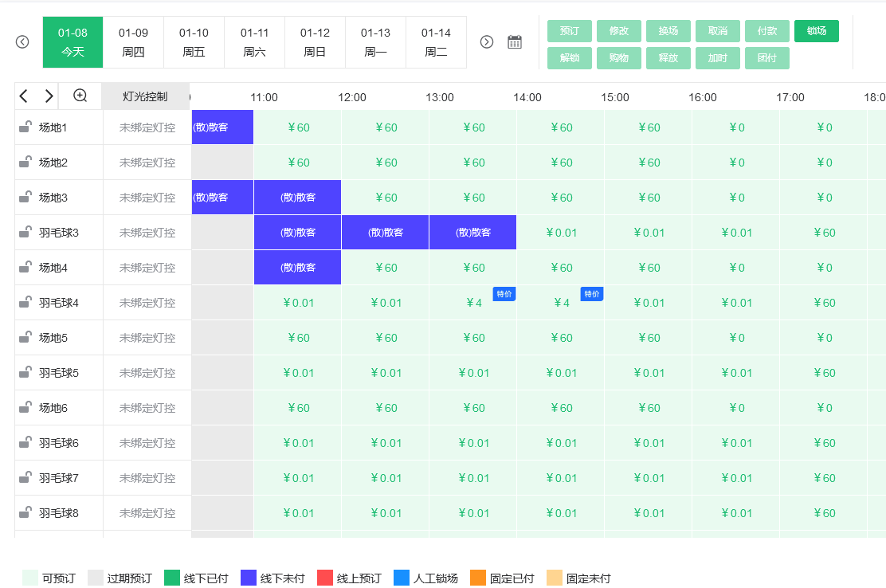Click the zoom-in magnifier icon
Image resolution: width=886 pixels, height=588 pixels.
pos(80,96)
